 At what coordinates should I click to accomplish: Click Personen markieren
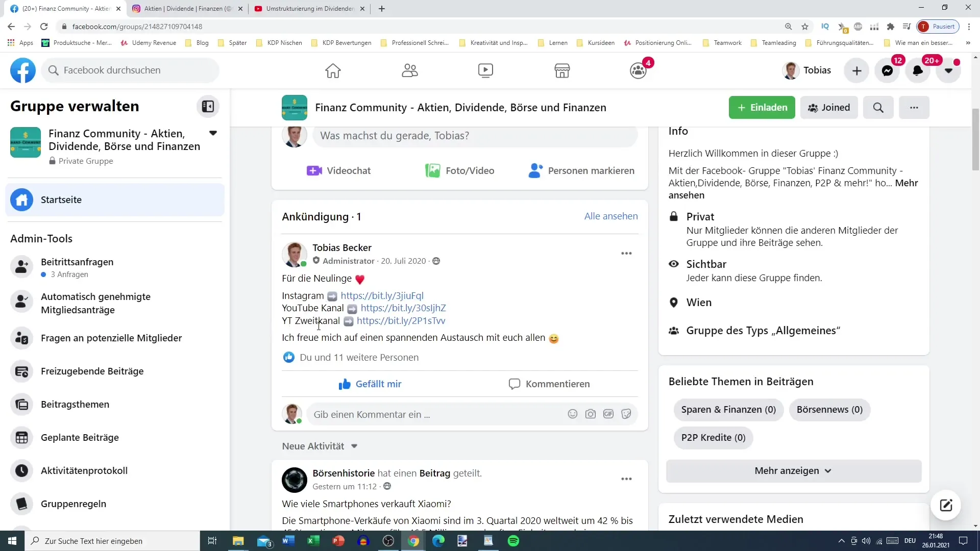tap(581, 171)
